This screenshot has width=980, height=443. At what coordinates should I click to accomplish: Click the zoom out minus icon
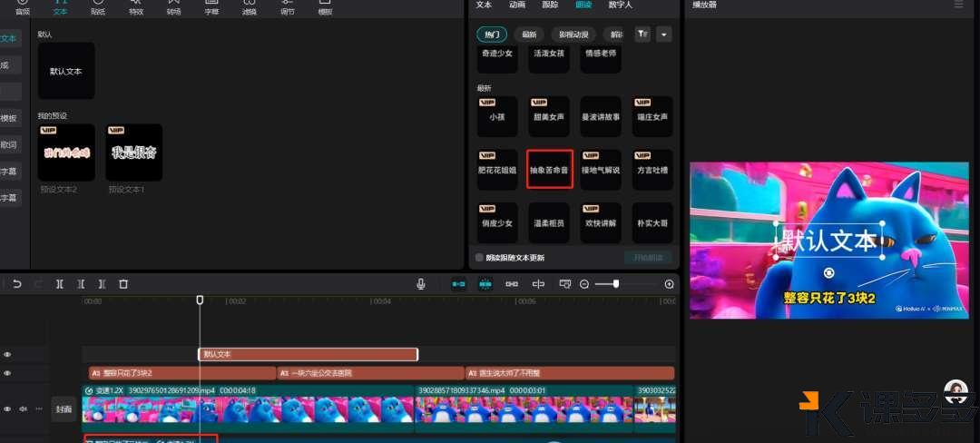pyautogui.click(x=584, y=284)
